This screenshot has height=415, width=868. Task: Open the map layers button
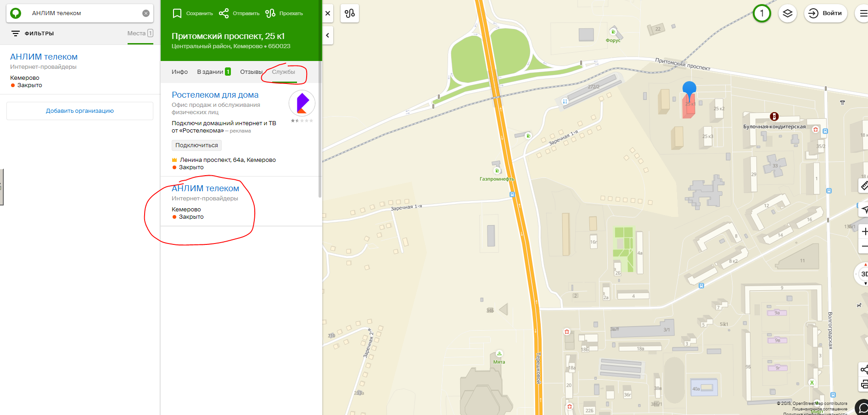point(788,13)
